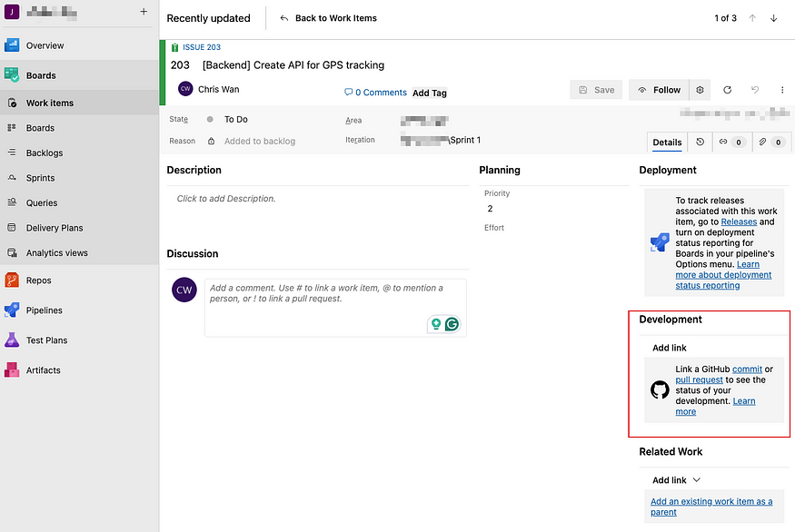
Task: Click the GitHub logo in Development section
Action: tap(661, 389)
